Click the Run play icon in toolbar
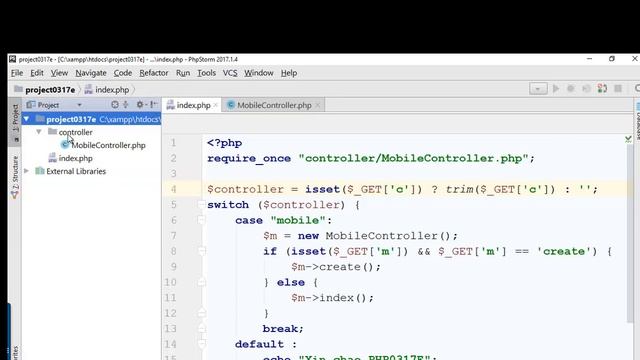This screenshot has height=360, width=640. tap(556, 89)
